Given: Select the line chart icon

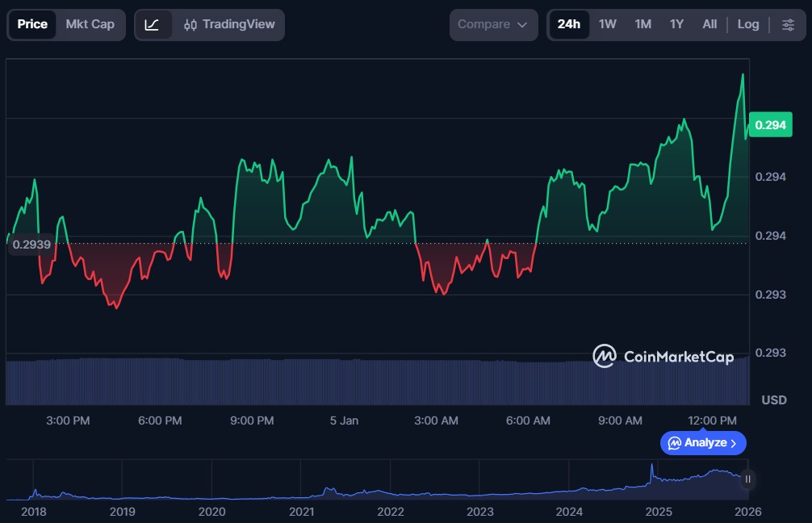Looking at the screenshot, I should (x=153, y=24).
